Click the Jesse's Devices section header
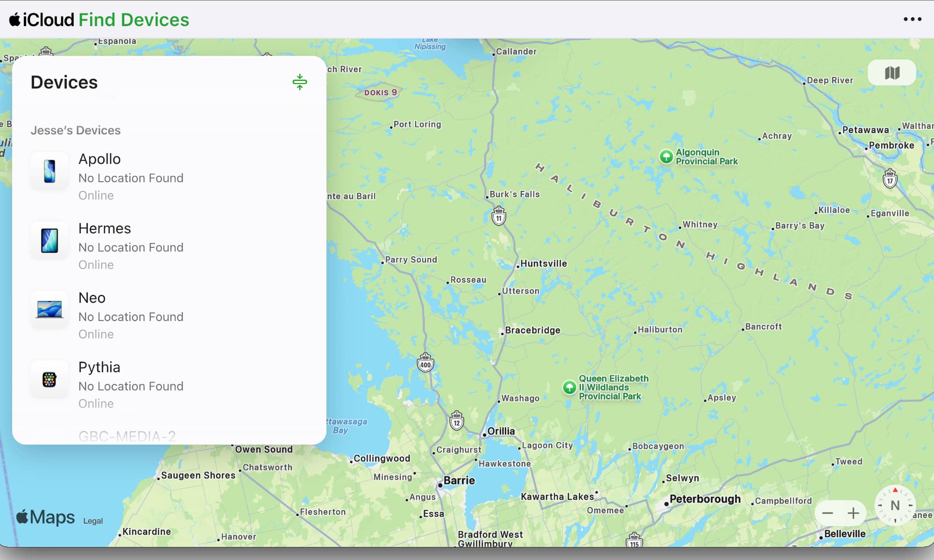Image resolution: width=934 pixels, height=560 pixels. pyautogui.click(x=76, y=130)
